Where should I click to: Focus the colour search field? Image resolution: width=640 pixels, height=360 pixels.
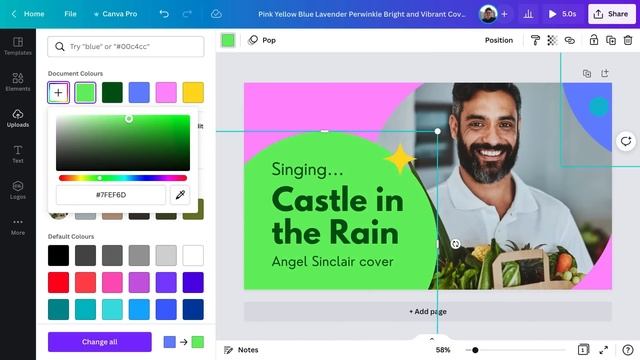(x=126, y=47)
